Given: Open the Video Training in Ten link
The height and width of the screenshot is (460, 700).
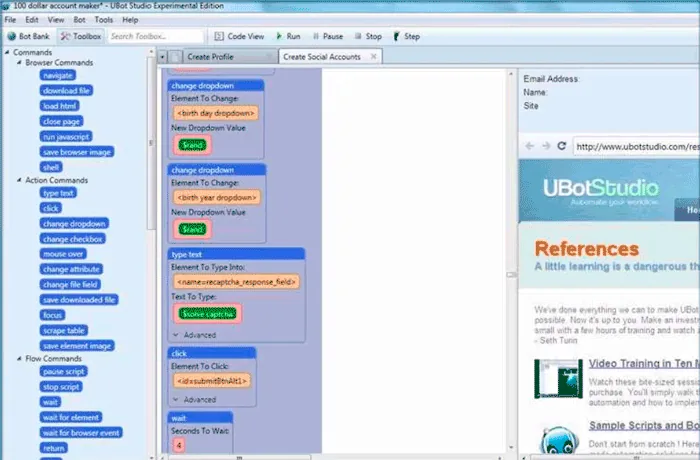Looking at the screenshot, I should pyautogui.click(x=644, y=364).
